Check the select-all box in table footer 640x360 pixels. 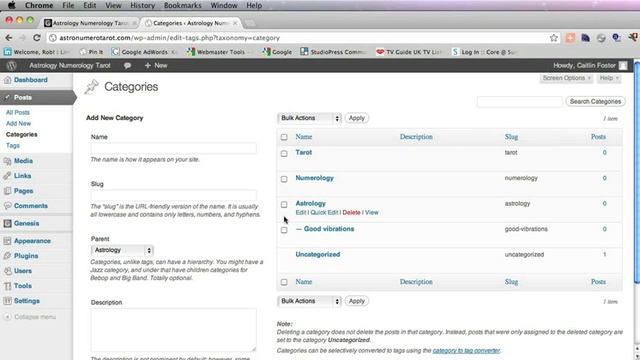point(284,282)
